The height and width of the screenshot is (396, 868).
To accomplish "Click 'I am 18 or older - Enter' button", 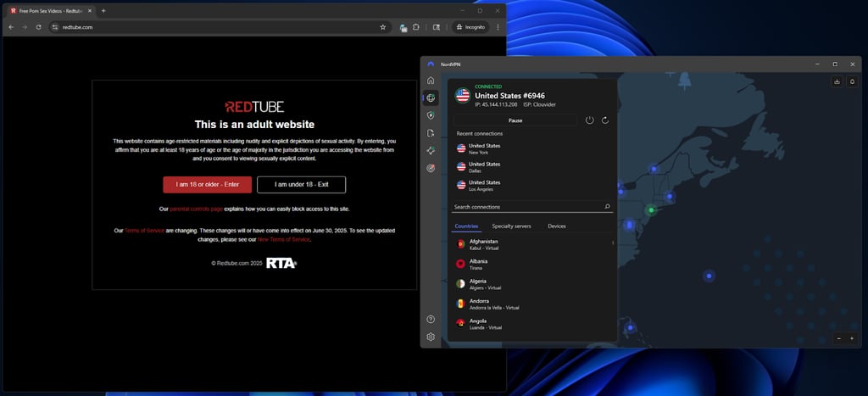I will click(208, 184).
